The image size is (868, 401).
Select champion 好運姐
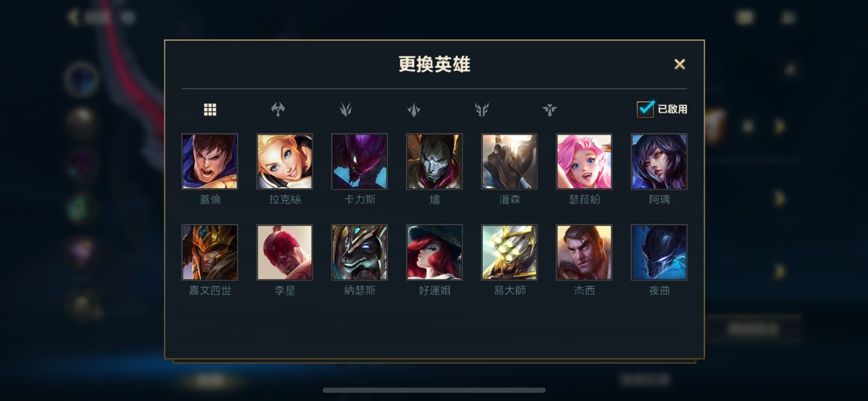[x=434, y=252]
